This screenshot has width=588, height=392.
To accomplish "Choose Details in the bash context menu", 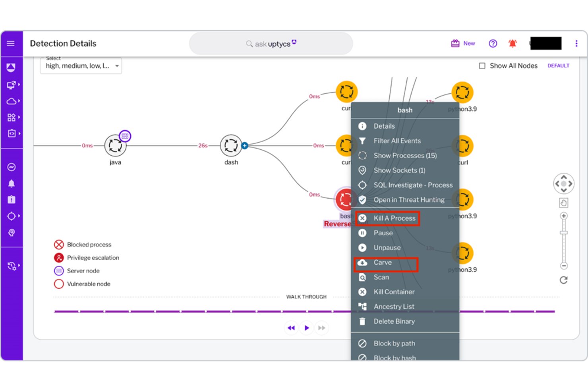I will click(x=405, y=126).
